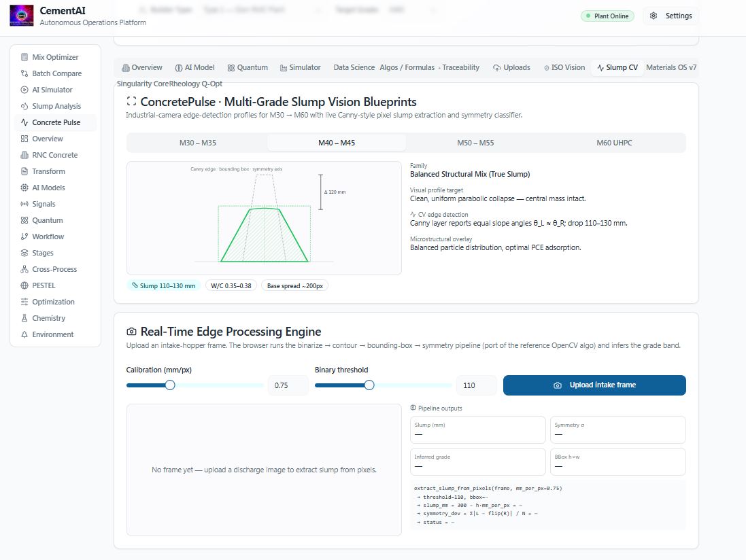Screen dimensions: 746x560
Task: Select the M30 – M35 grade band
Action: [197, 143]
